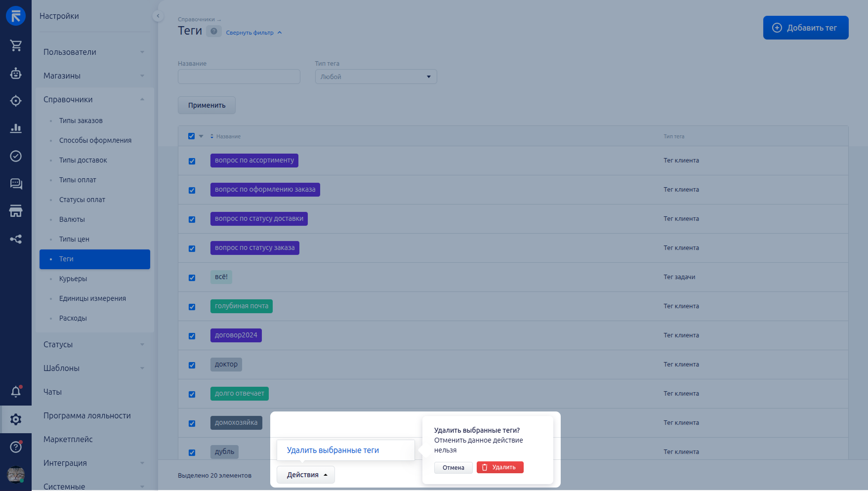The image size is (868, 491).
Task: Open the chats speech bubble icon
Action: tap(16, 184)
